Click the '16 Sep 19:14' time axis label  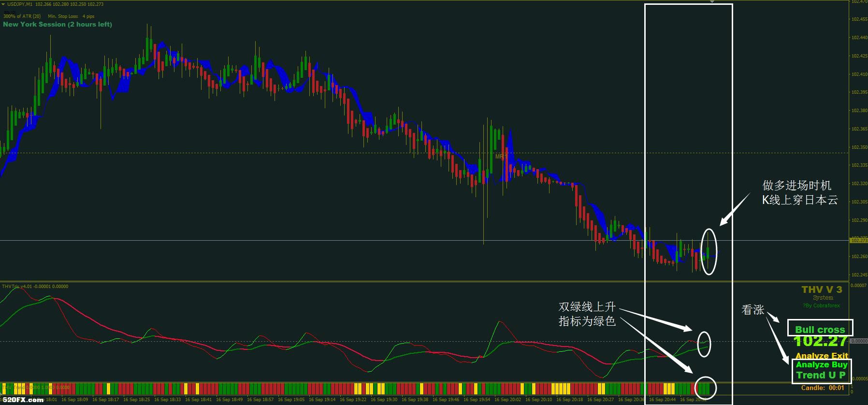[322, 400]
